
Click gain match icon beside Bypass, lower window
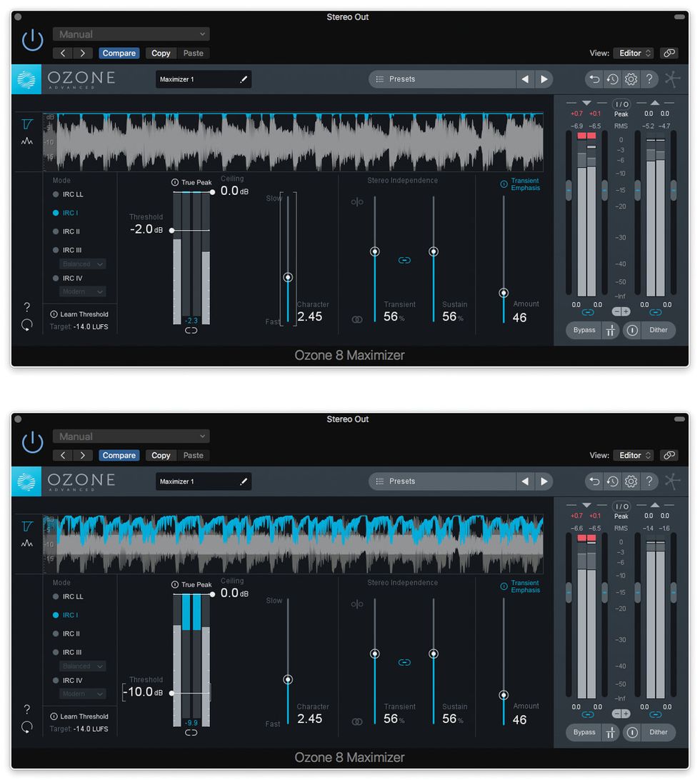(611, 732)
